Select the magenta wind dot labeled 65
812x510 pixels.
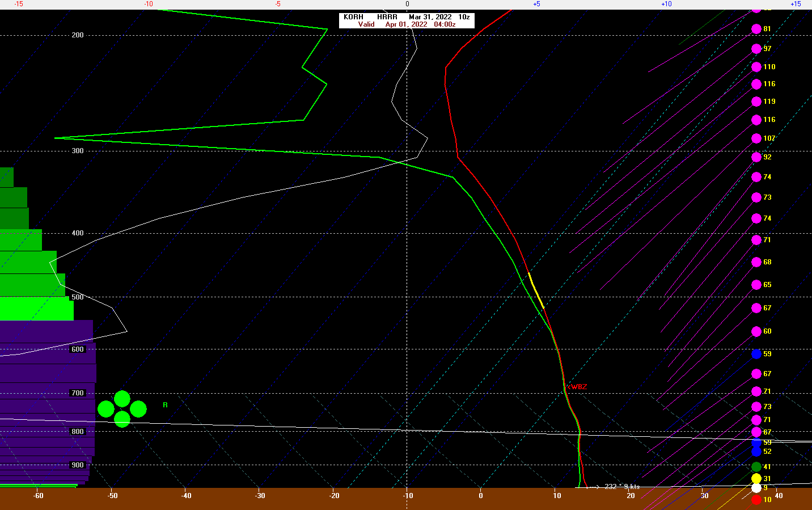(756, 285)
